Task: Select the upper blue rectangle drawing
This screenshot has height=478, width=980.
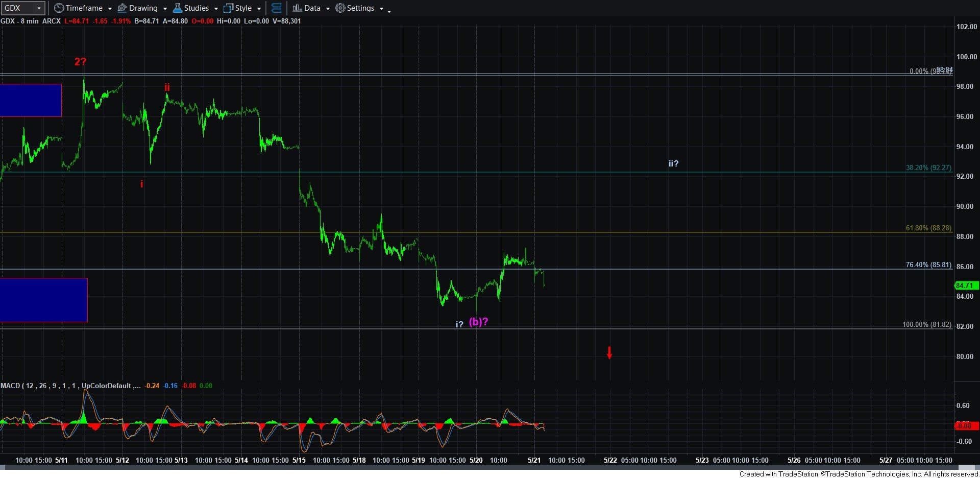Action: (31, 100)
